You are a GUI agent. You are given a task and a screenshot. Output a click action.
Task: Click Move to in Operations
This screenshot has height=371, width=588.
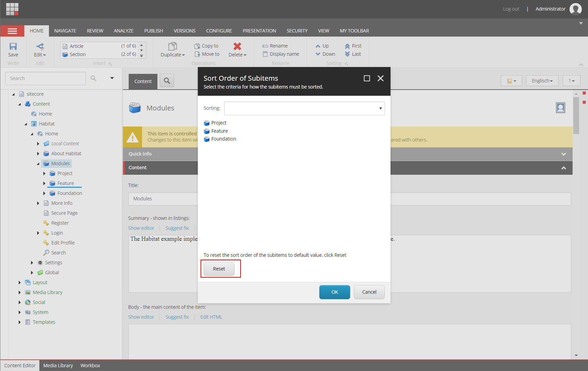tap(207, 54)
